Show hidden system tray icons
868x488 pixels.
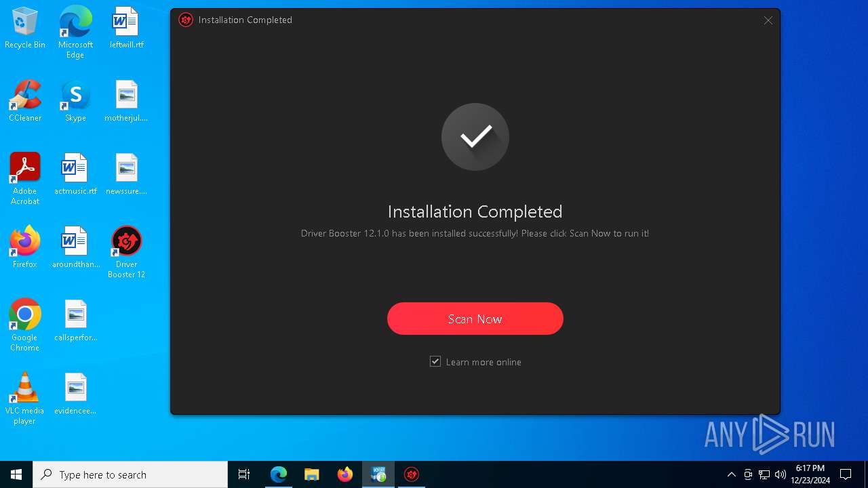point(731,474)
